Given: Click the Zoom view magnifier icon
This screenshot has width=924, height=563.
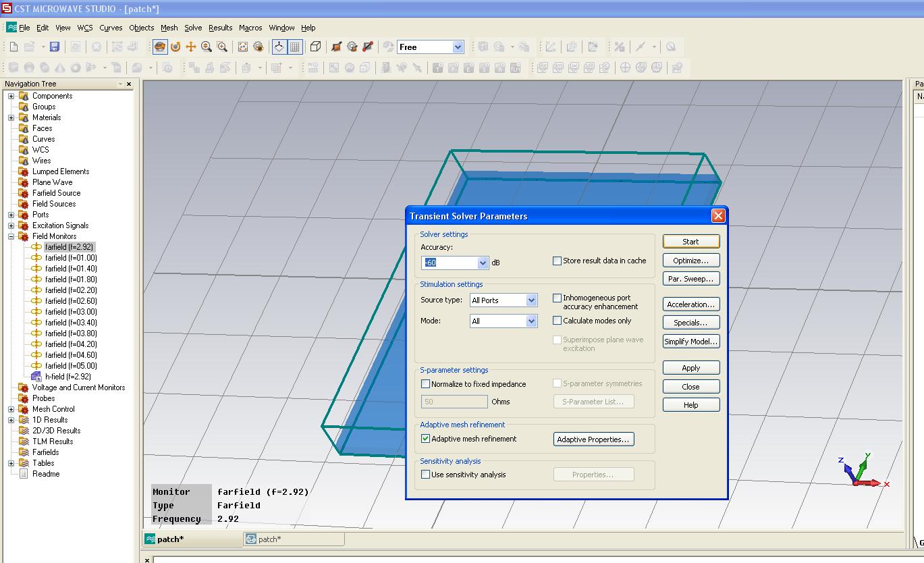Looking at the screenshot, I should tap(206, 47).
